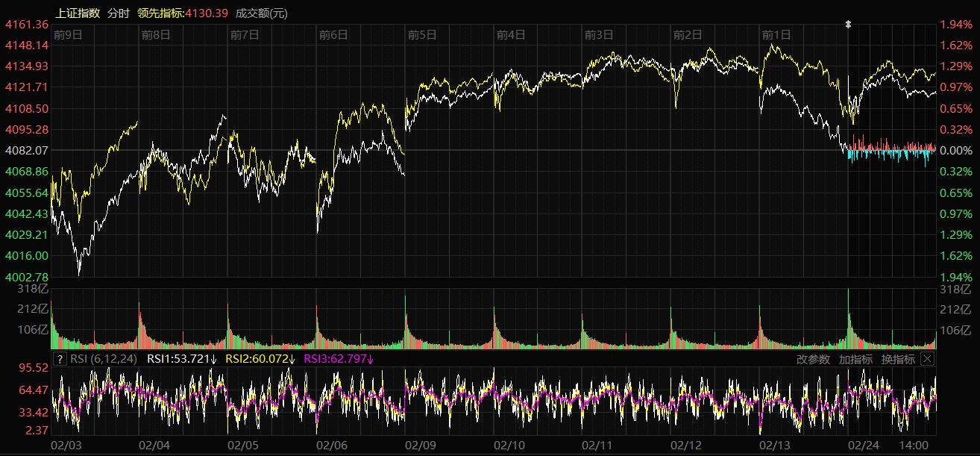Click the RSI3 magenta line legend
Viewport: 980px width, 456px height.
point(339,359)
